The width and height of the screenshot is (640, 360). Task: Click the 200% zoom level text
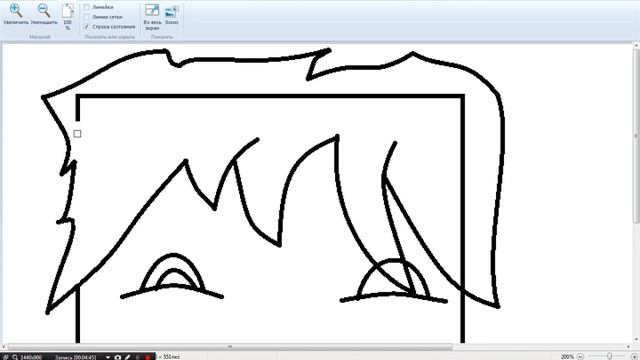pos(567,357)
